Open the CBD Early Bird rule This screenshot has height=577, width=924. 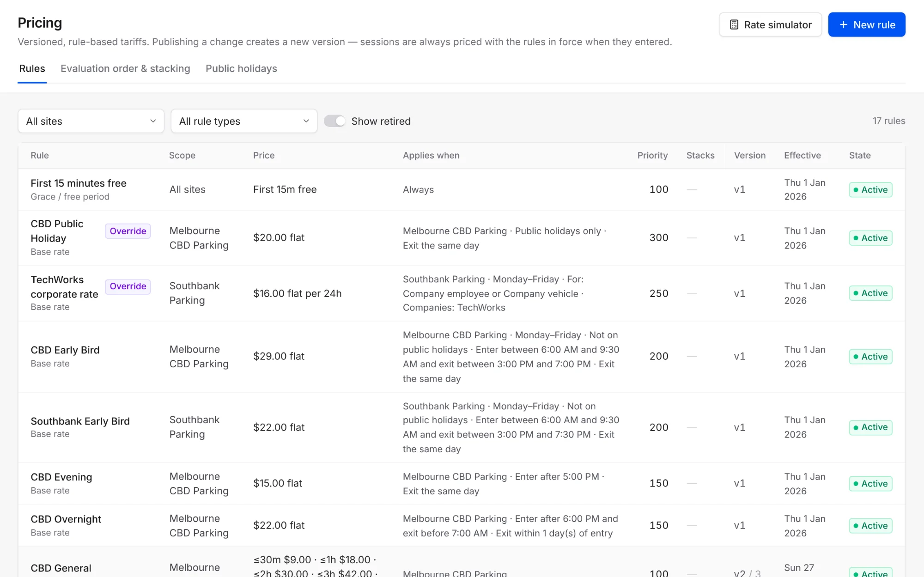(65, 350)
